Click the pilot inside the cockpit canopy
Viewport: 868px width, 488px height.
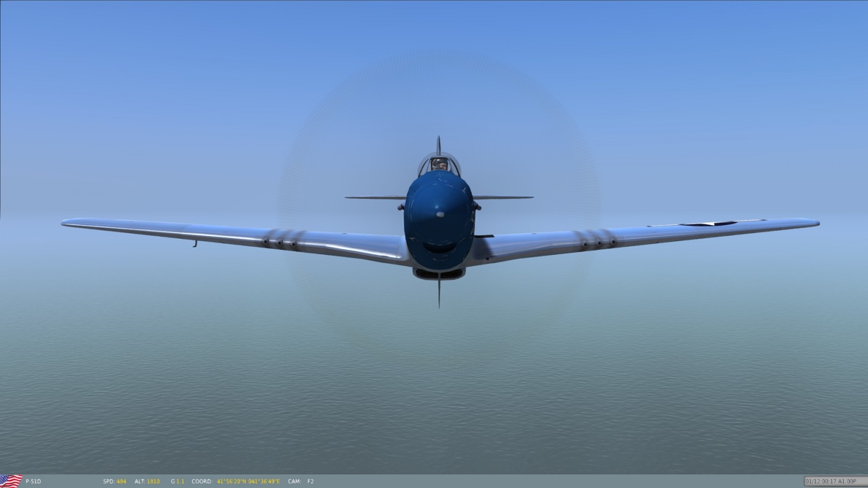click(439, 164)
